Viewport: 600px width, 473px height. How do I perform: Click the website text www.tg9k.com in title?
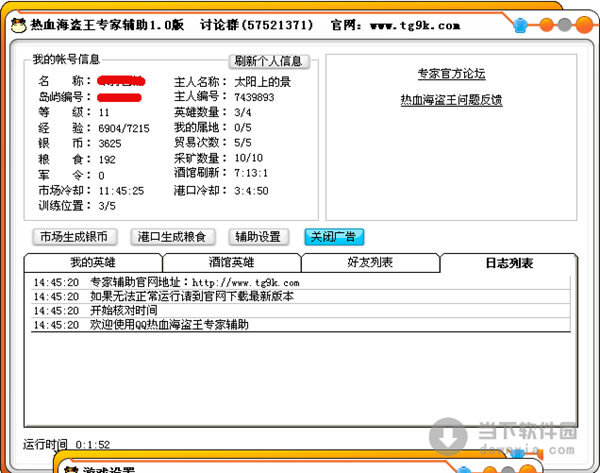415,26
